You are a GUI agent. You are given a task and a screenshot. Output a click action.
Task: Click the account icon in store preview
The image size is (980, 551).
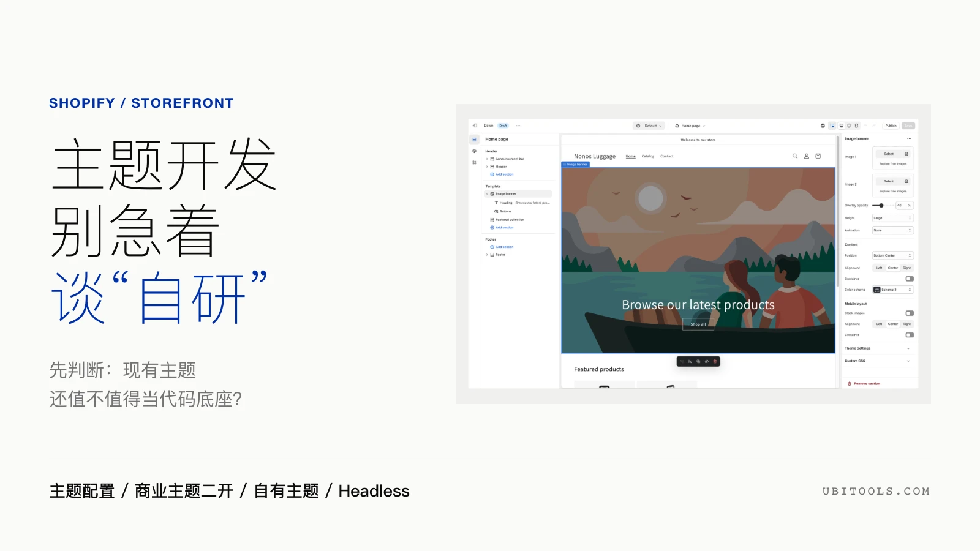[x=807, y=156]
